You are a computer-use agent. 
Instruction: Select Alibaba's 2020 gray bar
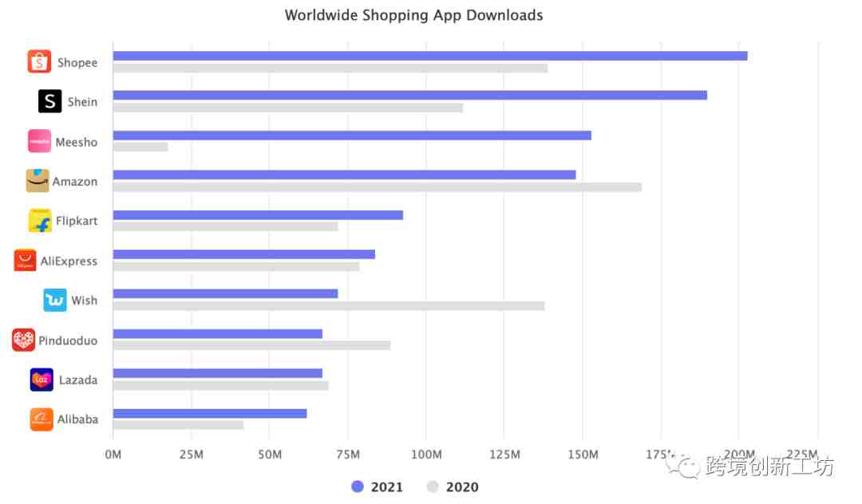coord(178,425)
